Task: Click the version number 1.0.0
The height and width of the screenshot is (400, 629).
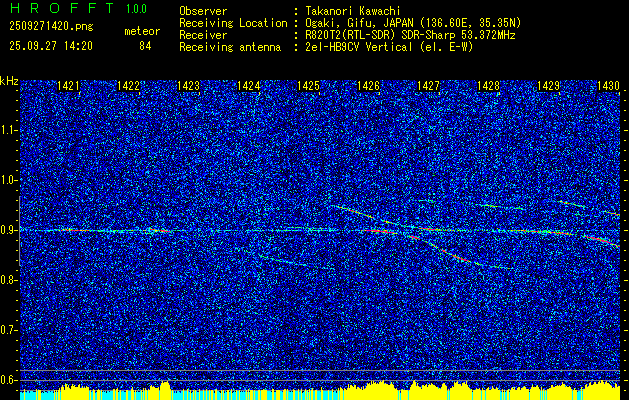Action: [x=136, y=8]
